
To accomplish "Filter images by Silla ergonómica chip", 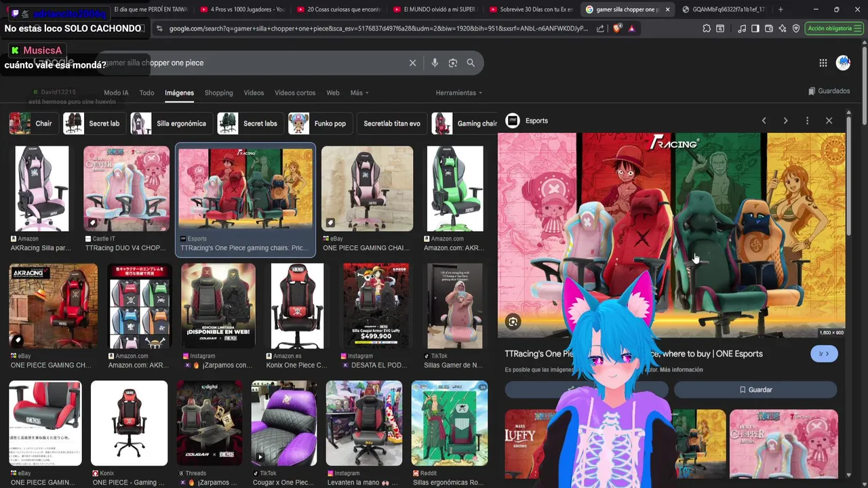I will tap(171, 123).
